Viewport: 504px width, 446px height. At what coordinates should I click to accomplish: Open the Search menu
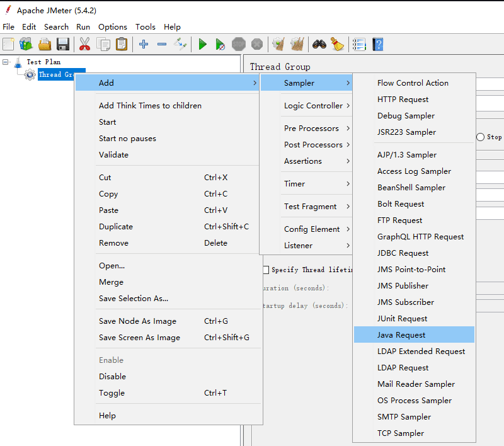click(56, 27)
